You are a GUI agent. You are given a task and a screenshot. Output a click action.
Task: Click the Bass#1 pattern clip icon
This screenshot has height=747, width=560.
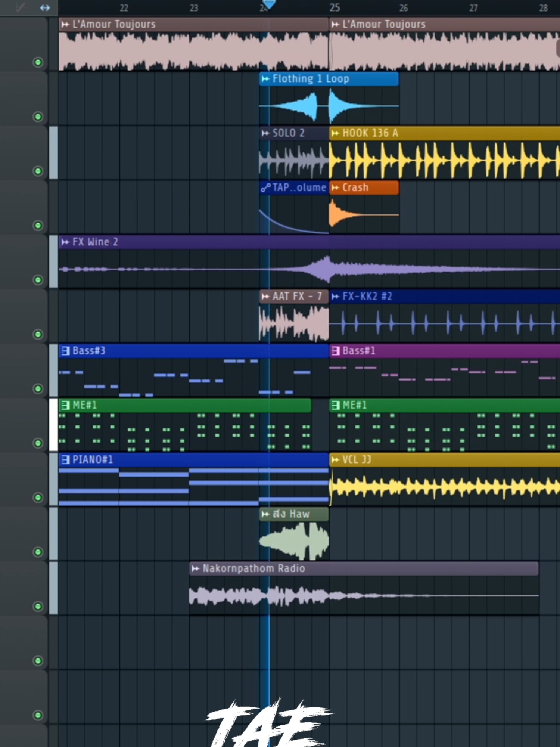coord(336,351)
